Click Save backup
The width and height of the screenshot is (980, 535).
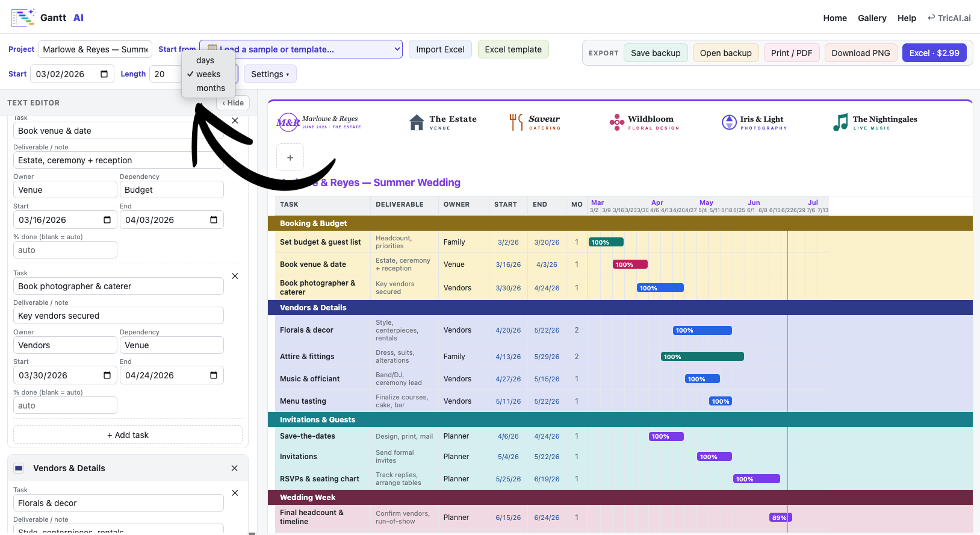(x=656, y=53)
